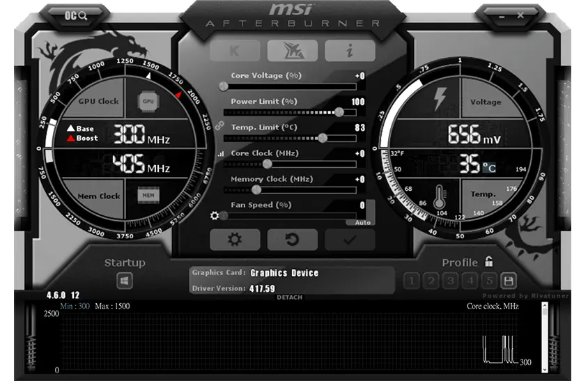Click the Core Voltage slider handle
The width and height of the screenshot is (588, 381).
click(224, 86)
